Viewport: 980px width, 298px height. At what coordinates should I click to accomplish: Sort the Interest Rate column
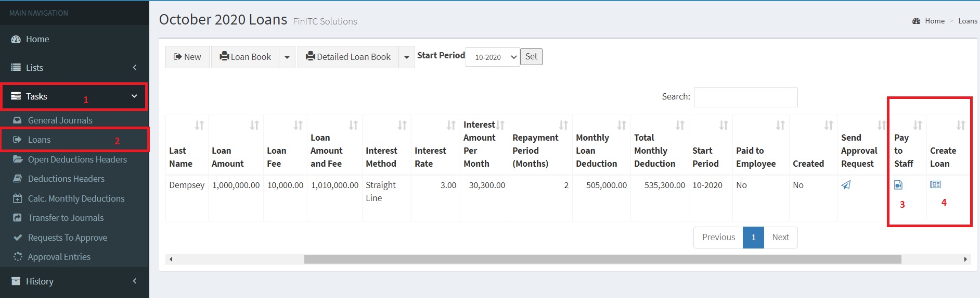click(x=451, y=125)
